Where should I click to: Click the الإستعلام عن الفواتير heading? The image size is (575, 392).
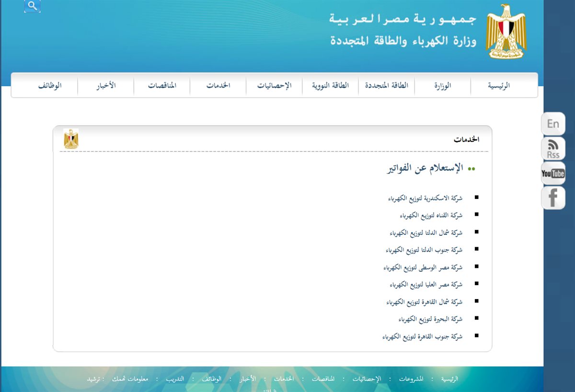(425, 168)
